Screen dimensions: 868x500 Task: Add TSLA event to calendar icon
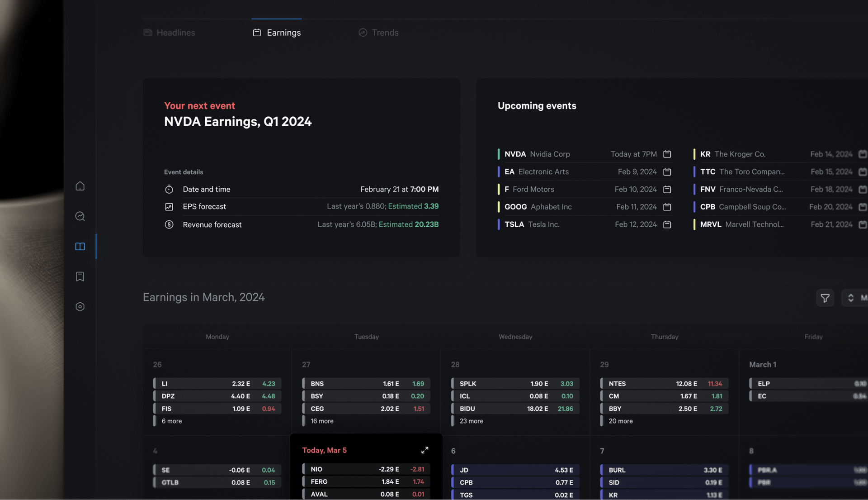pos(667,224)
